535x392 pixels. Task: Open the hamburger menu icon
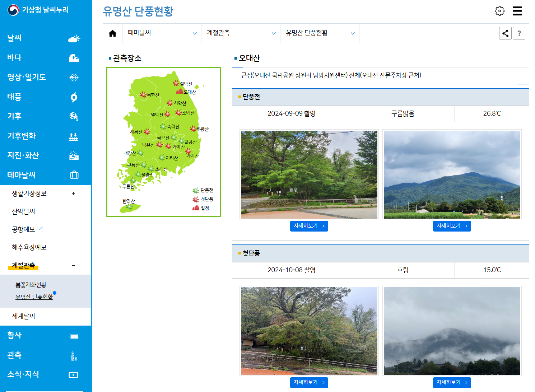(517, 11)
